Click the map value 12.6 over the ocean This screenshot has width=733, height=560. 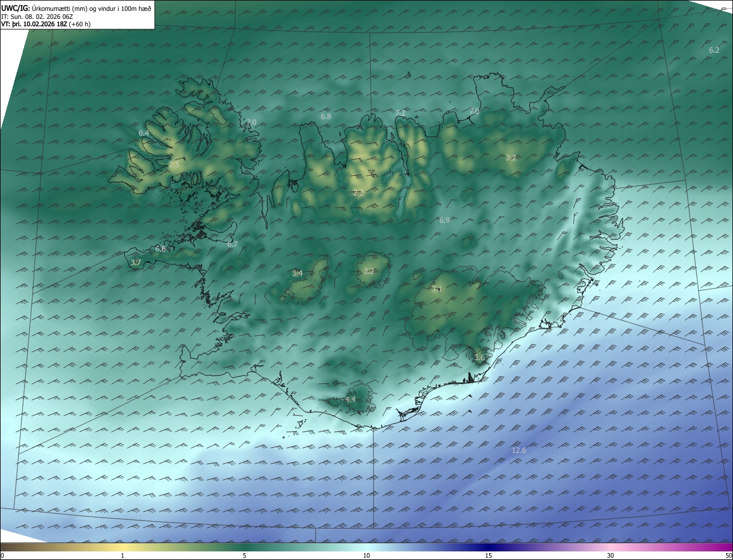[519, 451]
